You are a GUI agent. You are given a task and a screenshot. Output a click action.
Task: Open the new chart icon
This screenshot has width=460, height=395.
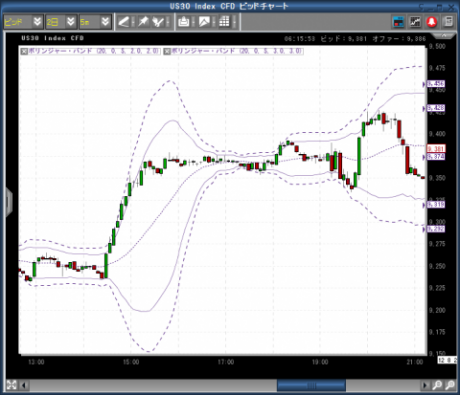(415, 22)
